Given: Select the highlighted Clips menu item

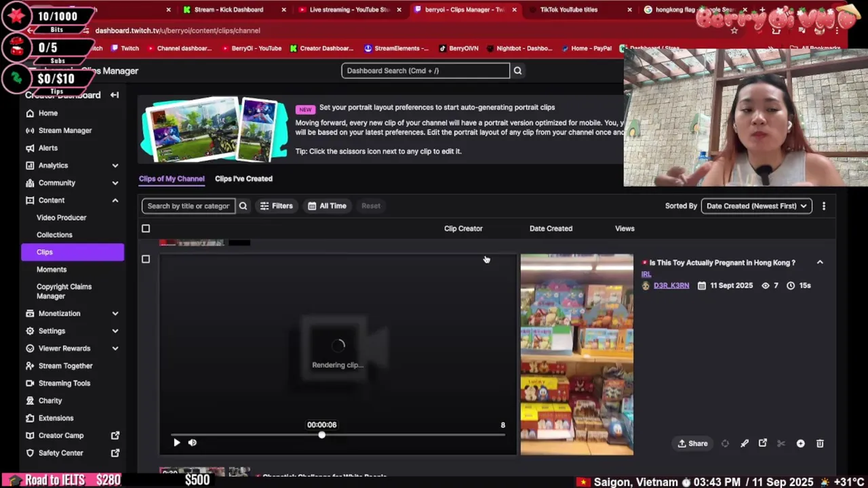Looking at the screenshot, I should [x=73, y=252].
